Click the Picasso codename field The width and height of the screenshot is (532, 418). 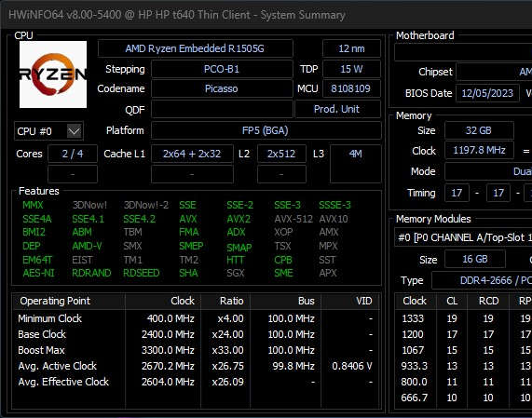pyautogui.click(x=222, y=88)
